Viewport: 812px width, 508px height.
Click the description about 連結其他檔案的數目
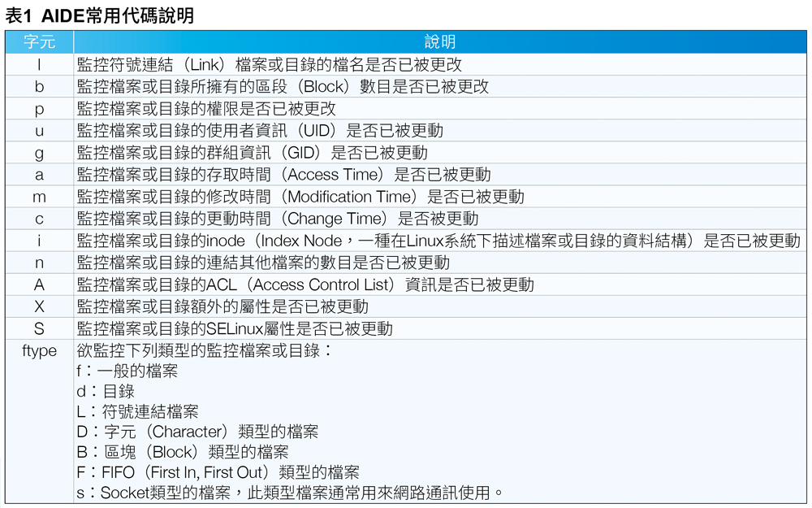pos(263,263)
